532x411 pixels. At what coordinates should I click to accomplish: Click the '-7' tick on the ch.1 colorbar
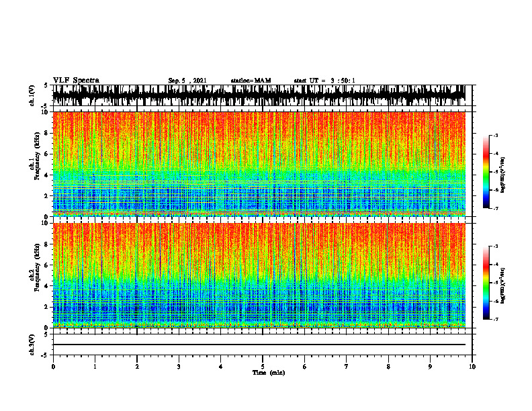495,208
